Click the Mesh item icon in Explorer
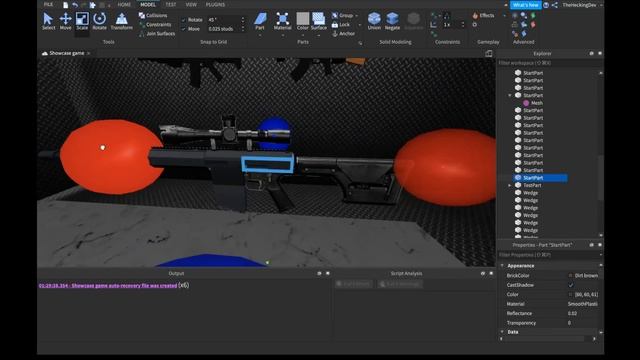Viewport: 640px width, 360px height. tap(526, 103)
